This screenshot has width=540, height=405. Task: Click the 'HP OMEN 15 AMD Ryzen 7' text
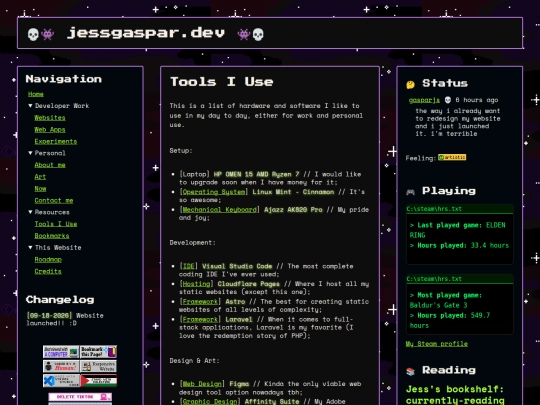(256, 174)
